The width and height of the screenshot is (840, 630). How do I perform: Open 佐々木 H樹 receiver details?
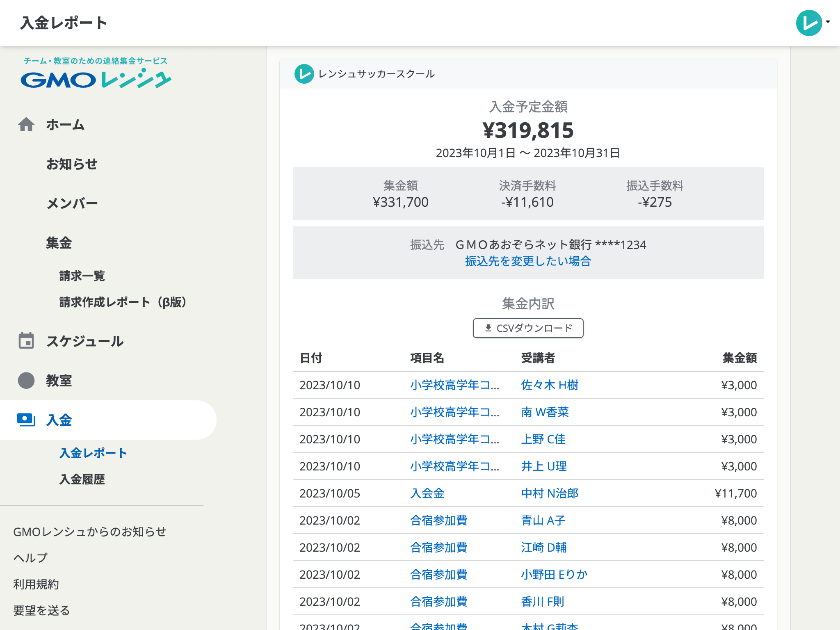(550, 385)
